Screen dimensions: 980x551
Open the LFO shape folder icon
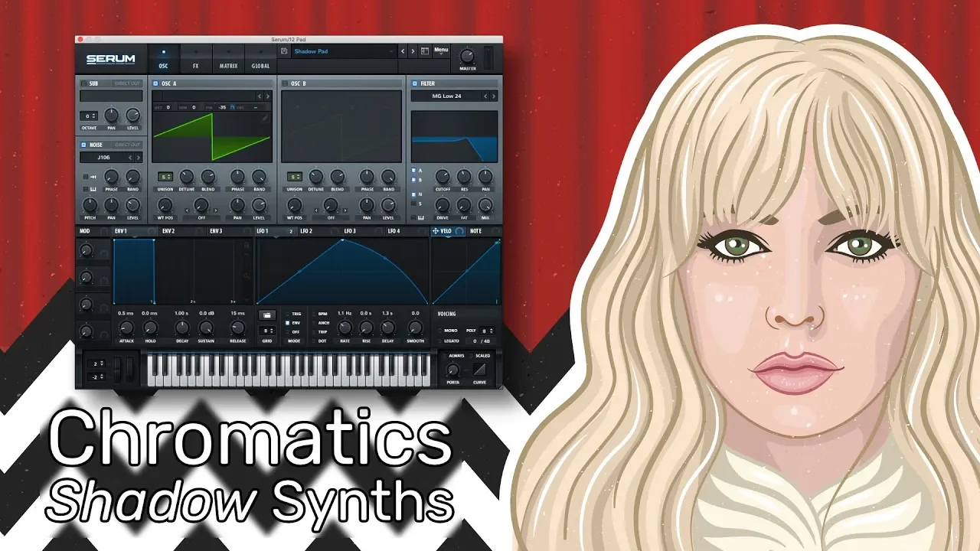(266, 315)
